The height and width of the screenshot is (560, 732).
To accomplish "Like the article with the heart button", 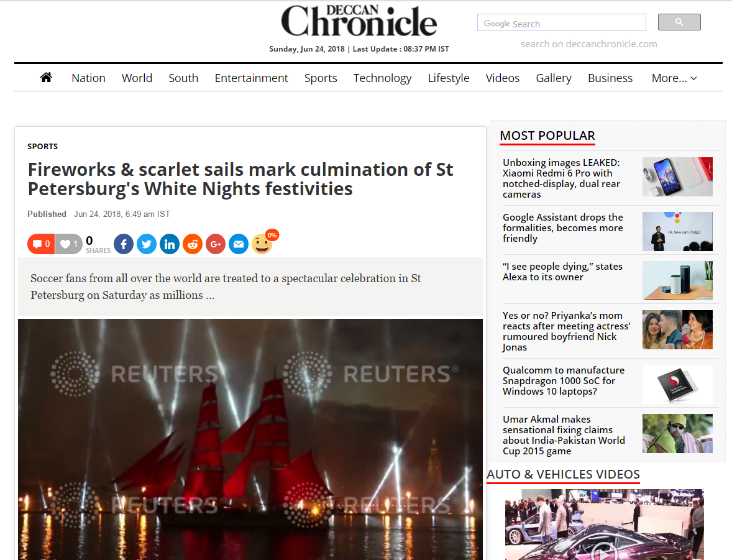I will (x=69, y=244).
